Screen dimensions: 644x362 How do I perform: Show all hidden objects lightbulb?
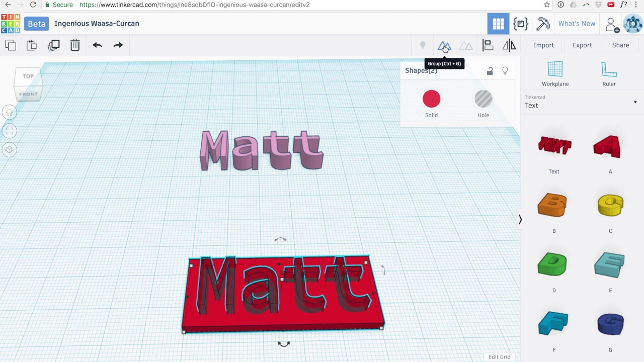coord(423,45)
